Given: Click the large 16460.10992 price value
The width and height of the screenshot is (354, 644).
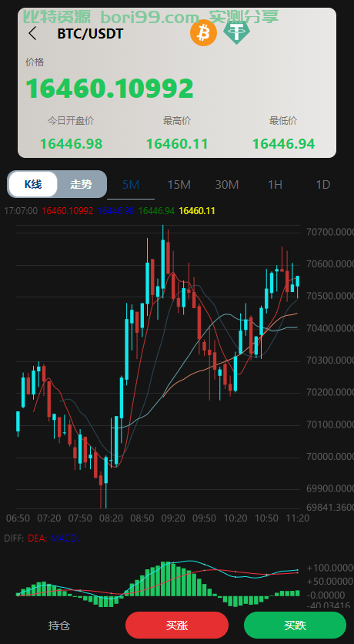Looking at the screenshot, I should click(109, 89).
